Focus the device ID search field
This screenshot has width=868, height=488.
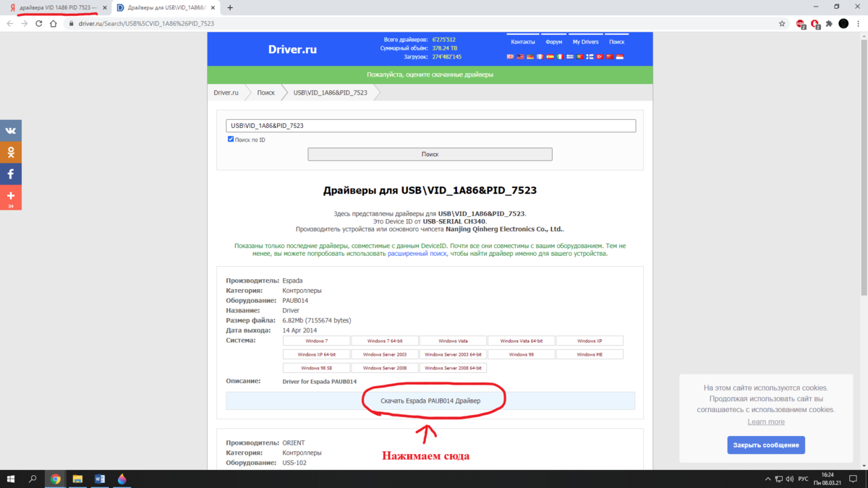click(x=430, y=126)
